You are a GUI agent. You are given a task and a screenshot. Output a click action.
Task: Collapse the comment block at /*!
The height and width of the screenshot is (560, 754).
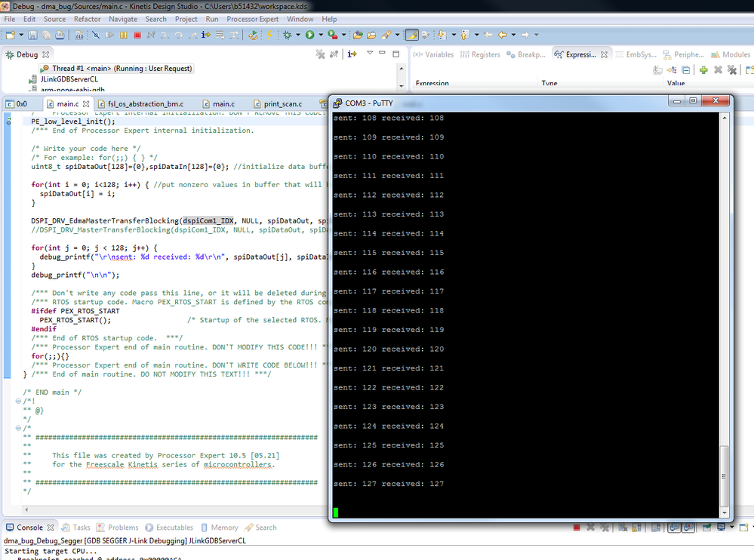(x=18, y=401)
